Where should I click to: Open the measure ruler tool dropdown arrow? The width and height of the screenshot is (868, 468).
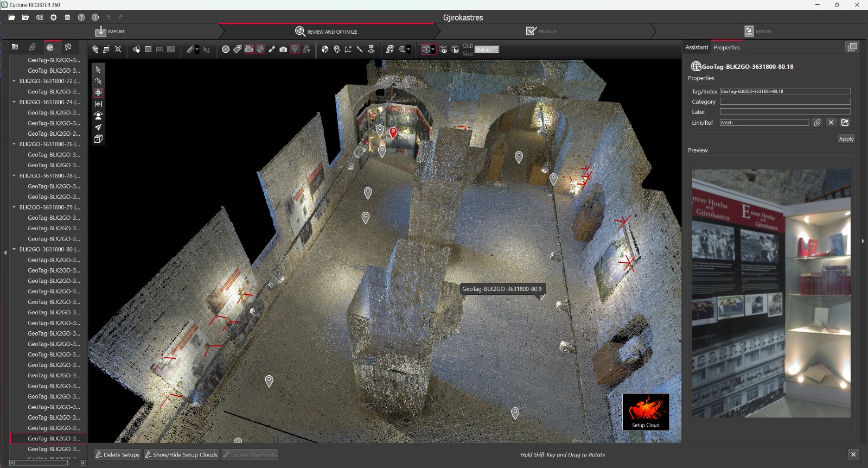click(197, 49)
